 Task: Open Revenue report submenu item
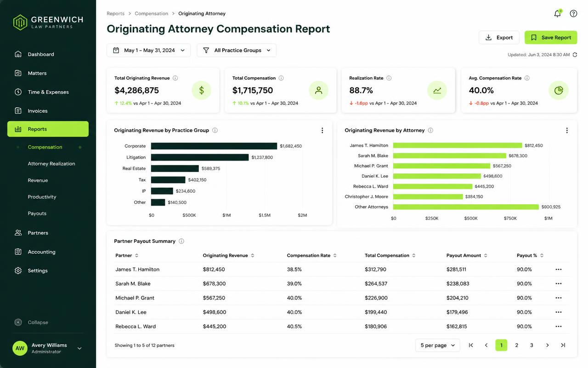tap(38, 180)
